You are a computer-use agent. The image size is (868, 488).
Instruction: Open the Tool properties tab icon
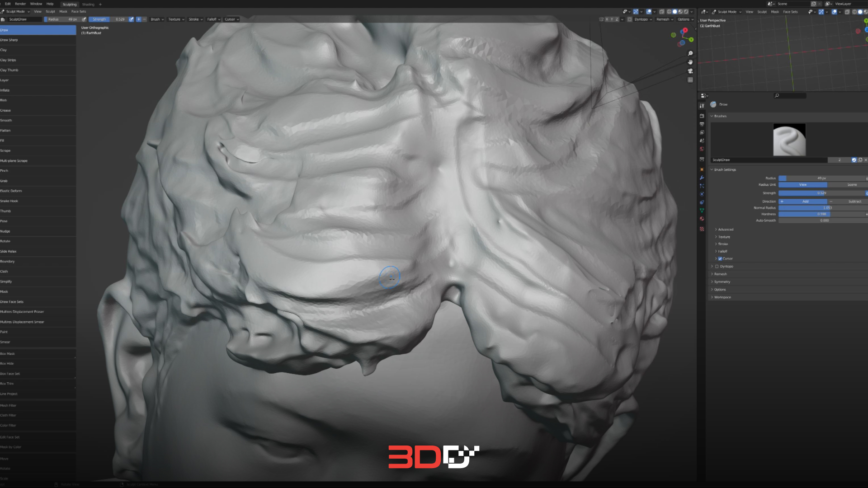click(x=702, y=105)
